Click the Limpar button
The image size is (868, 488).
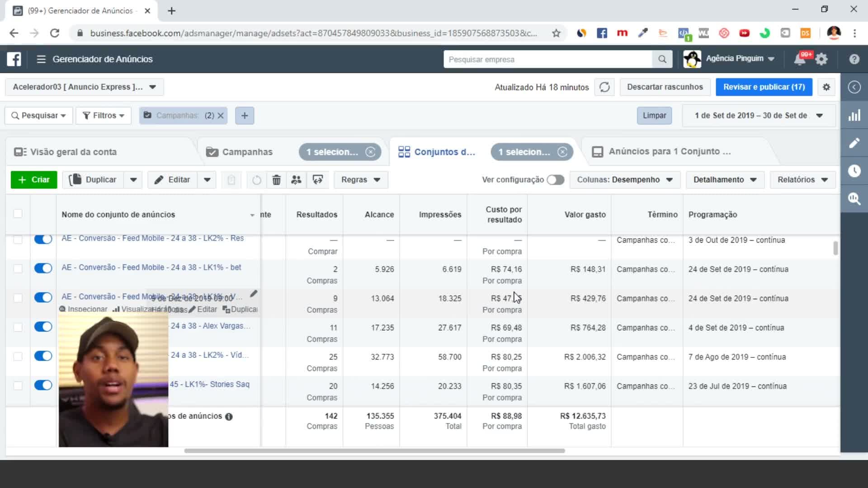(655, 116)
